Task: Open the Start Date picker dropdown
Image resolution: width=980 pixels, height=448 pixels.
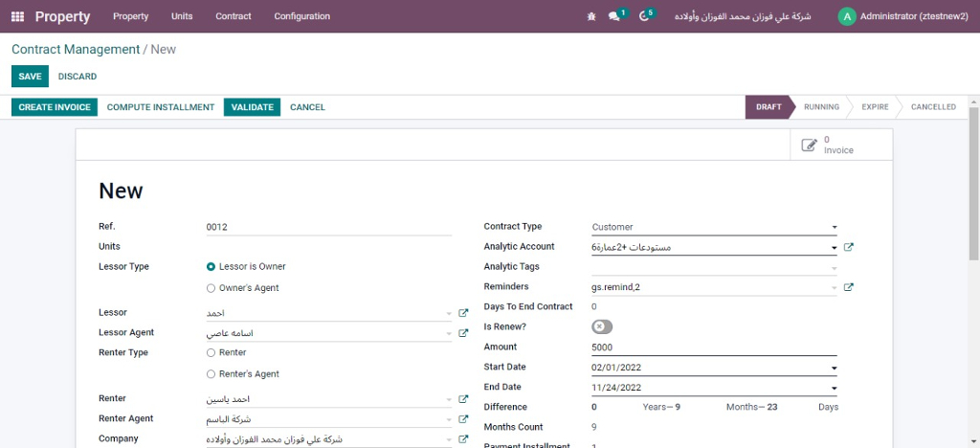Action: 834,368
